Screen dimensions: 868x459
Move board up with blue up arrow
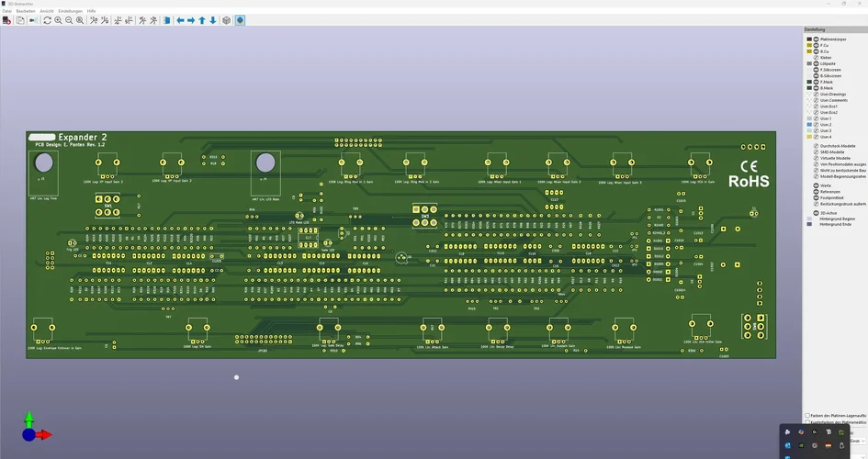pyautogui.click(x=202, y=20)
